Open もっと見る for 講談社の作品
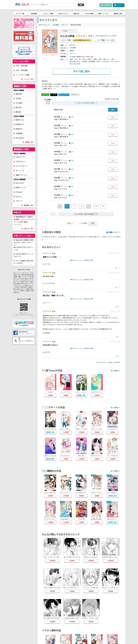 coord(115,471)
